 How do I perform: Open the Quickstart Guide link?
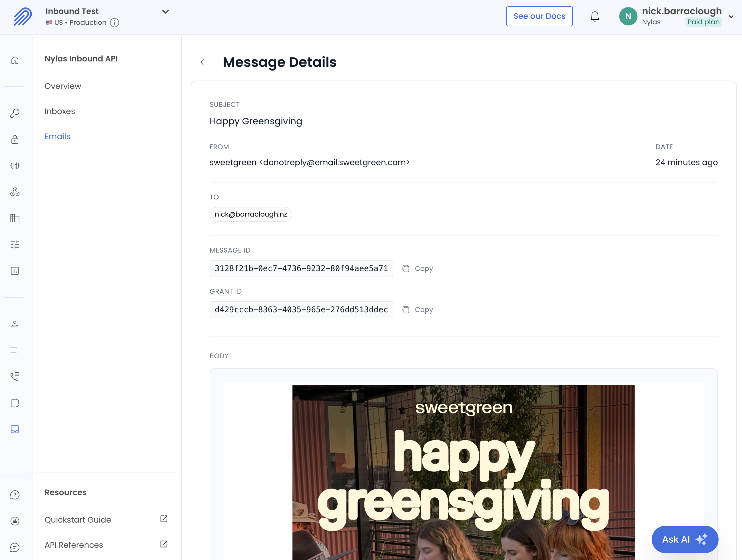pyautogui.click(x=78, y=519)
